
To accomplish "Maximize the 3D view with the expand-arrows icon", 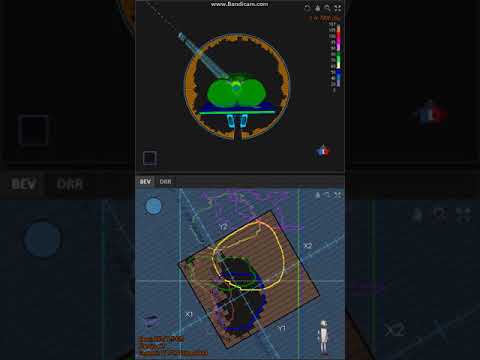I will coord(338,8).
